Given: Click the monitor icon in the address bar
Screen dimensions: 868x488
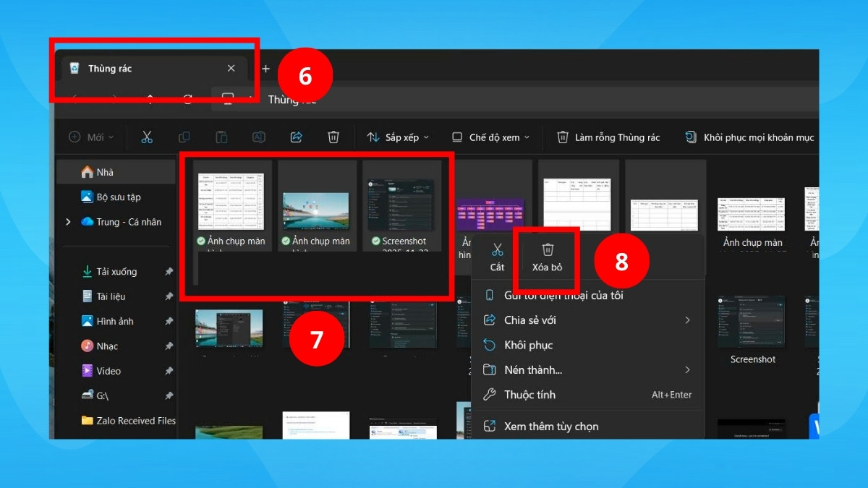Looking at the screenshot, I should [228, 99].
